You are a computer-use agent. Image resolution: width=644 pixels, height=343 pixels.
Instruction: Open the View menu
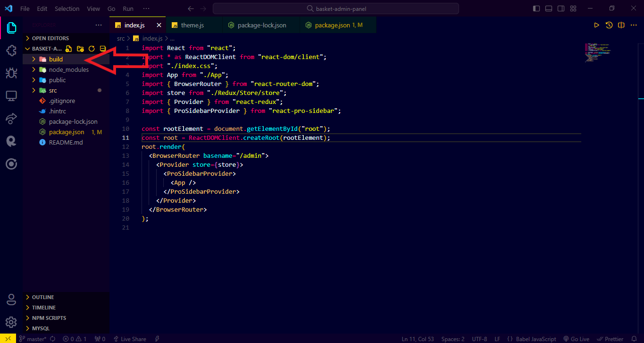click(93, 9)
